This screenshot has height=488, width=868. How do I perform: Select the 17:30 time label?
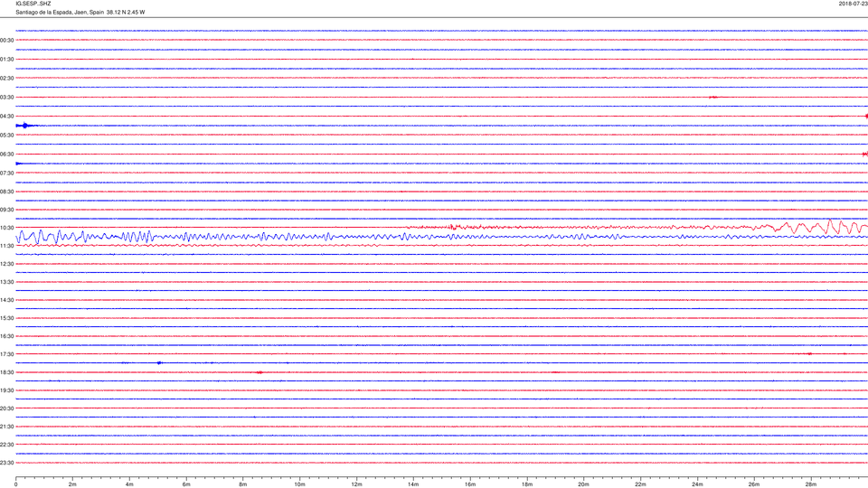pos(7,354)
